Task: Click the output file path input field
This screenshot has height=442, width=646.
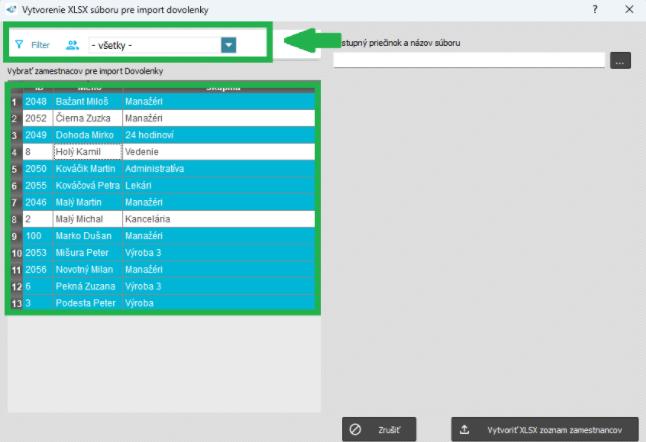Action: click(469, 61)
